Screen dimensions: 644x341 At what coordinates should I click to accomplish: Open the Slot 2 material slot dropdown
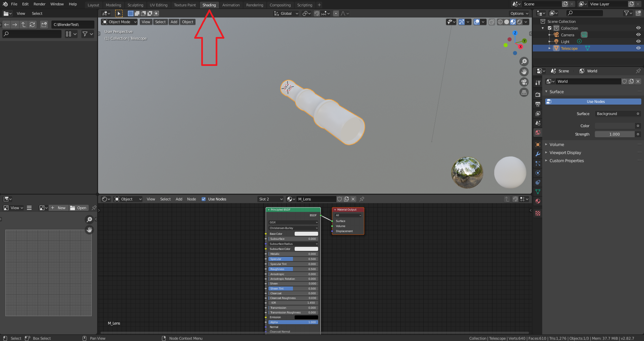(270, 199)
